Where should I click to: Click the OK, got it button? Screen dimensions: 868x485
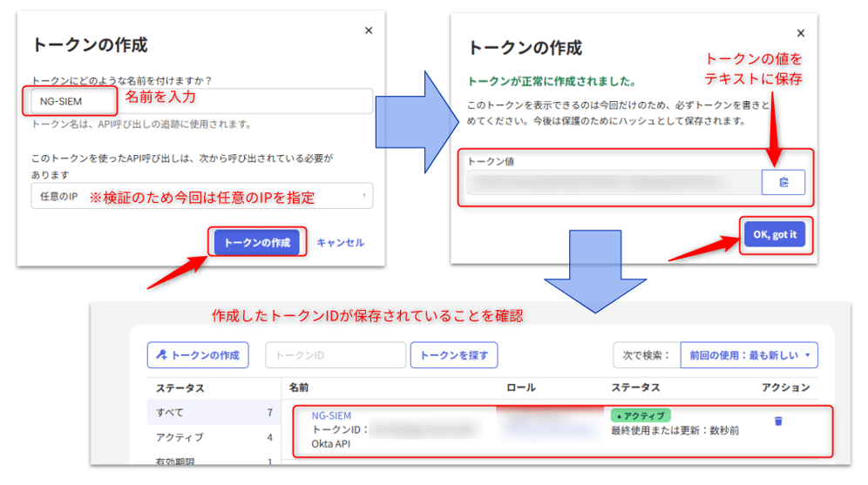tap(775, 234)
